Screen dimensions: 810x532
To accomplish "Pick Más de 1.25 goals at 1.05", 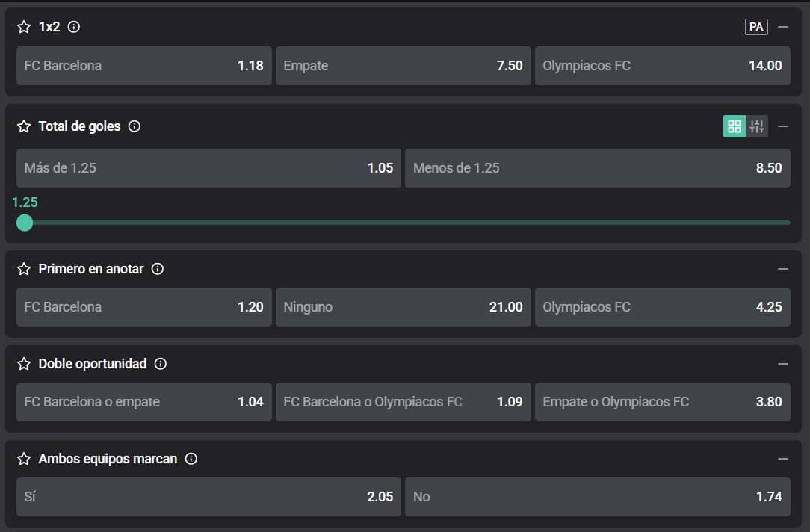I will pyautogui.click(x=208, y=168).
